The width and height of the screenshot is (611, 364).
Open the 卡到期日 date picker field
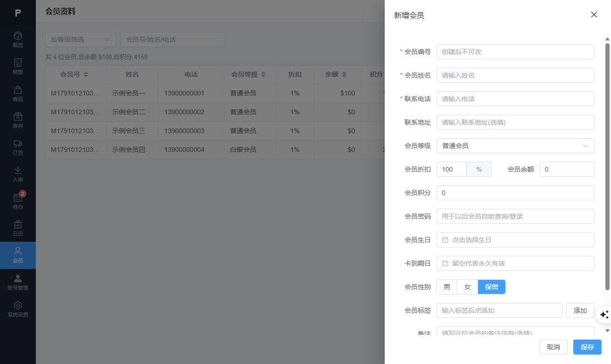pyautogui.click(x=515, y=264)
